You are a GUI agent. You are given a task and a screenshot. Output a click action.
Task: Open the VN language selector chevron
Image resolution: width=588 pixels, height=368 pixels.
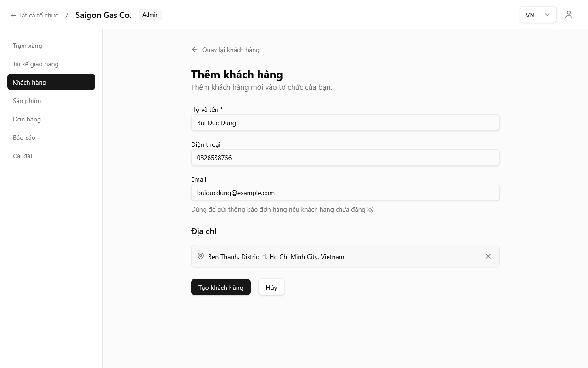coord(547,15)
